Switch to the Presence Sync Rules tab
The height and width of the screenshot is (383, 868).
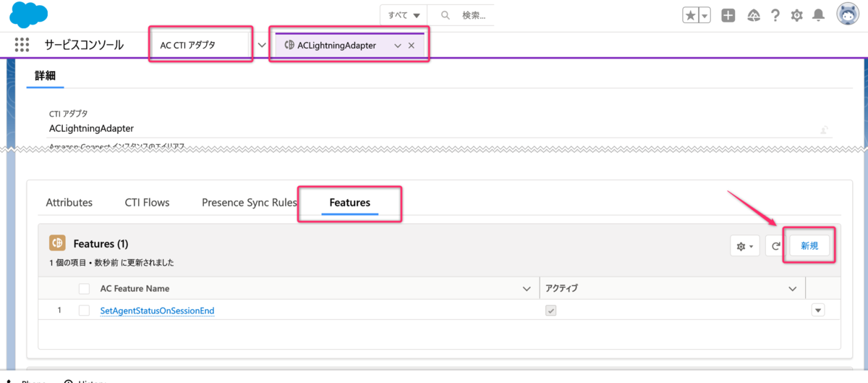[x=250, y=202]
